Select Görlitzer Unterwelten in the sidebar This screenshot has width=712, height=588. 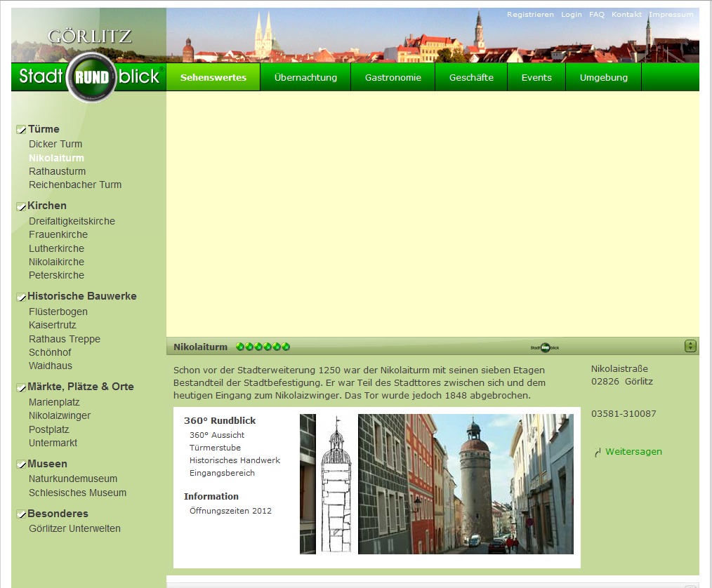[74, 528]
